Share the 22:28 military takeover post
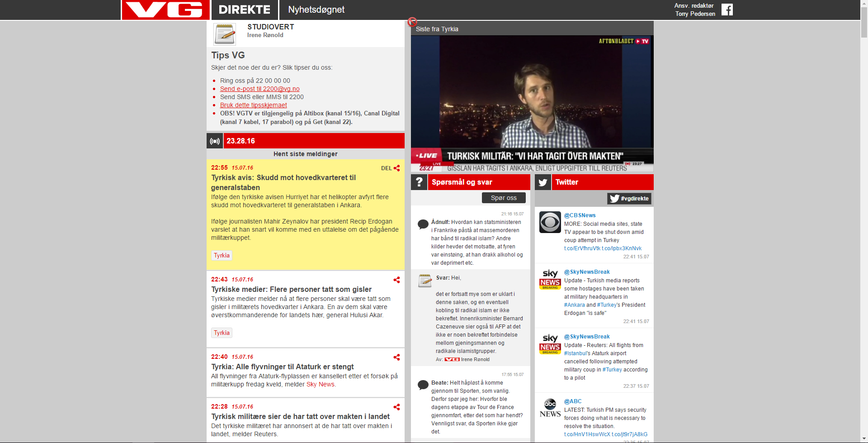The image size is (868, 443). click(396, 407)
